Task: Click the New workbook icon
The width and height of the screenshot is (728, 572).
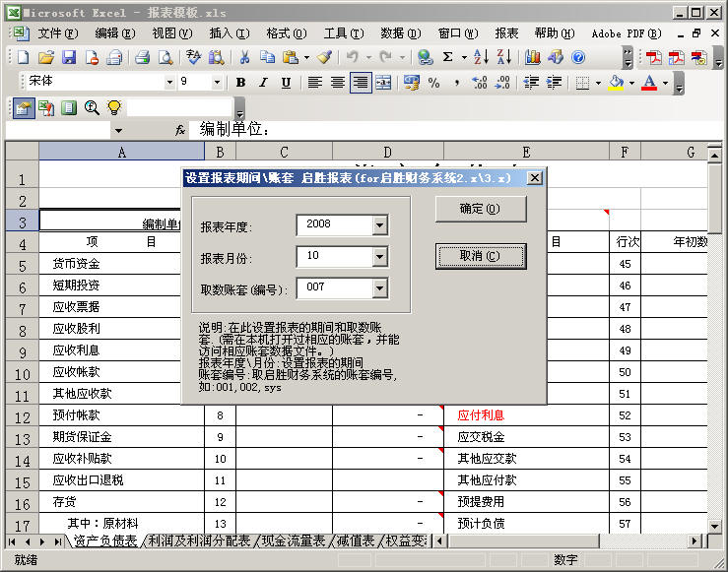Action: [24, 57]
